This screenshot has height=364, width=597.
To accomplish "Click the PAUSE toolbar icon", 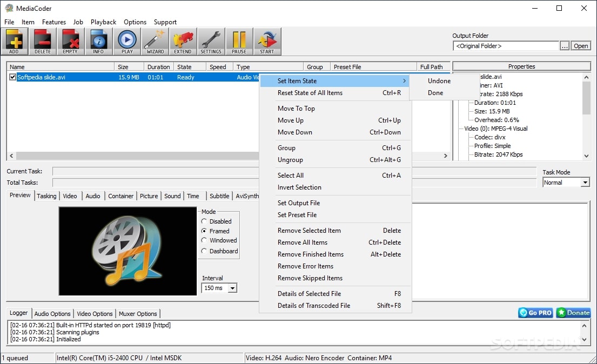I will click(239, 42).
